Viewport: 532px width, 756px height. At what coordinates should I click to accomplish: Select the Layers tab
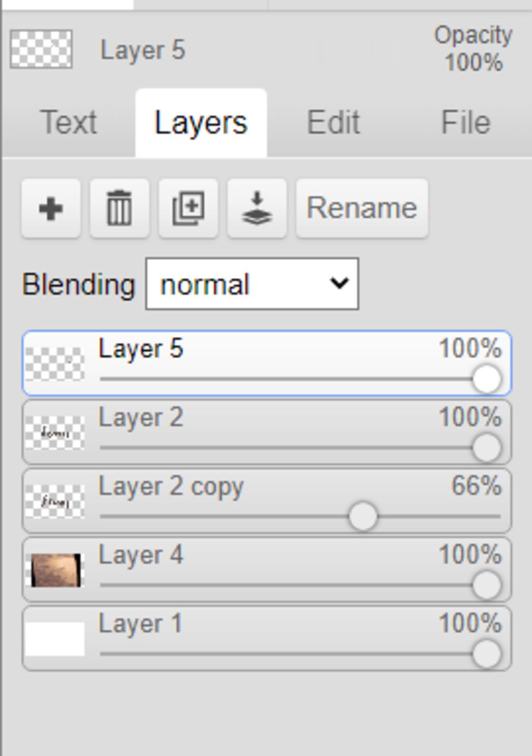pos(201,123)
